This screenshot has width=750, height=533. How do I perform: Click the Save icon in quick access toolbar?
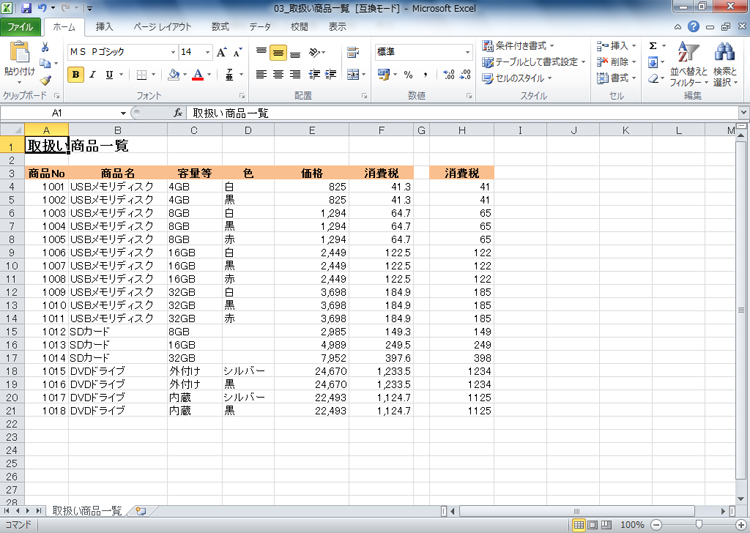coord(26,8)
